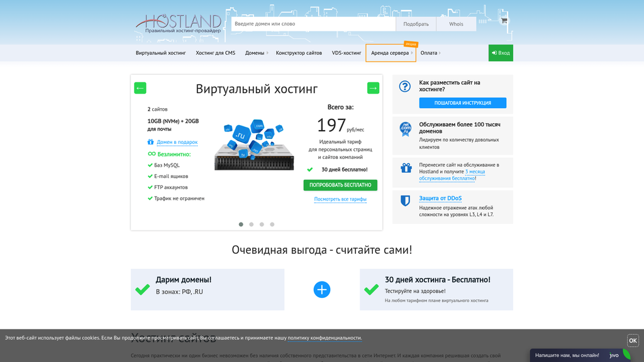Image resolution: width=644 pixels, height=362 pixels.
Task: Expand the 'Домены' navigation menu
Action: coord(254,53)
